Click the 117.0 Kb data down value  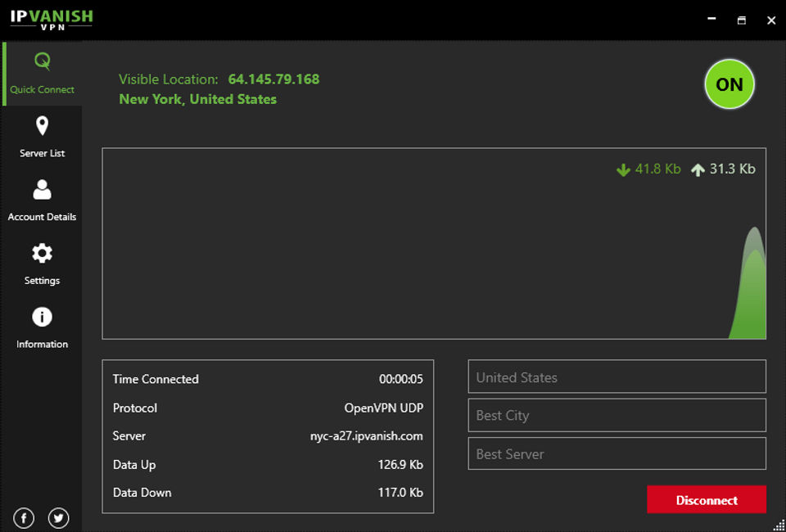pos(400,493)
